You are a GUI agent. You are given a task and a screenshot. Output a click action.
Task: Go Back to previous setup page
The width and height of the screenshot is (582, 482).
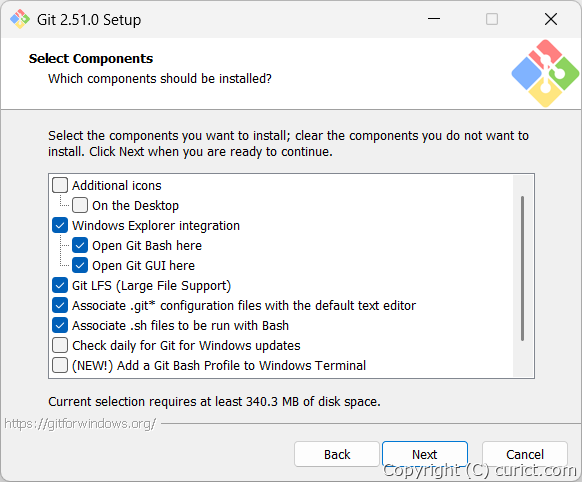tap(337, 454)
